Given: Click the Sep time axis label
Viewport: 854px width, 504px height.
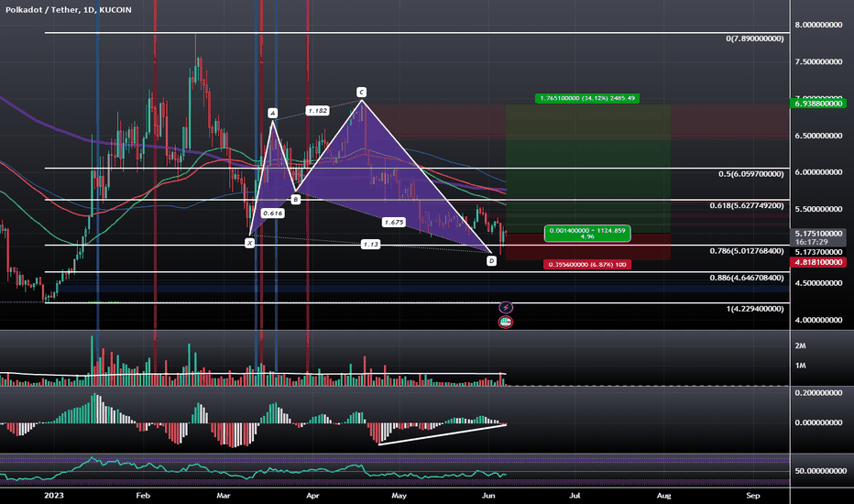Looking at the screenshot, I should (753, 495).
